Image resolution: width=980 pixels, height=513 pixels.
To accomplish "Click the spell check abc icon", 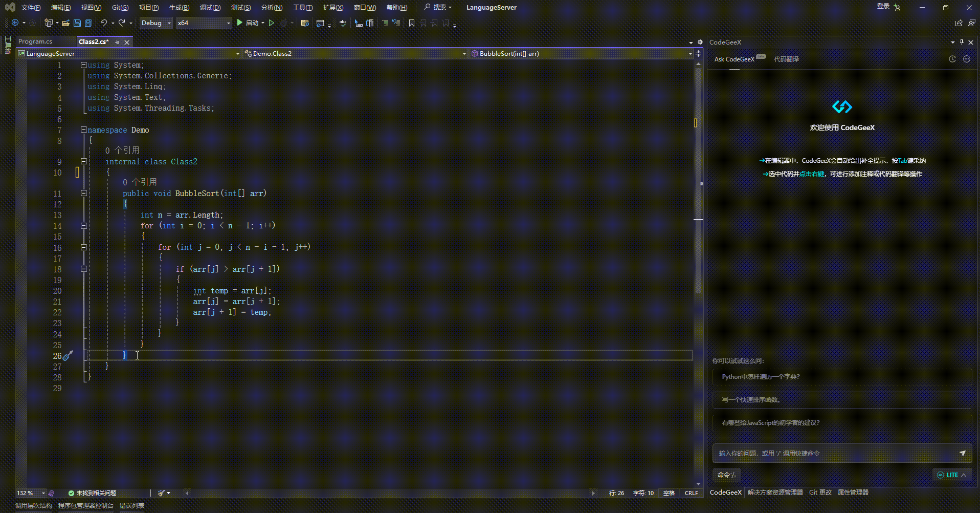I will pos(343,23).
